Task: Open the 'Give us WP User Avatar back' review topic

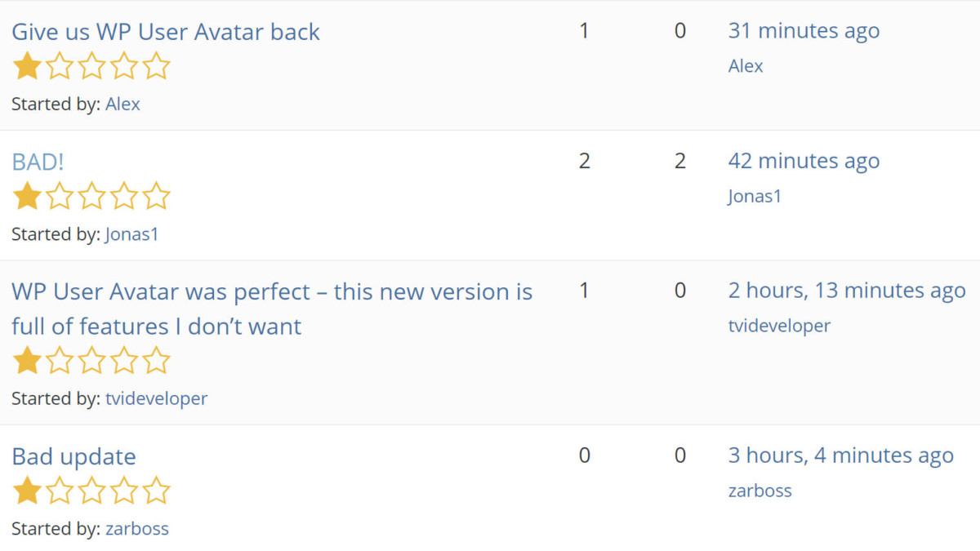Action: point(165,32)
